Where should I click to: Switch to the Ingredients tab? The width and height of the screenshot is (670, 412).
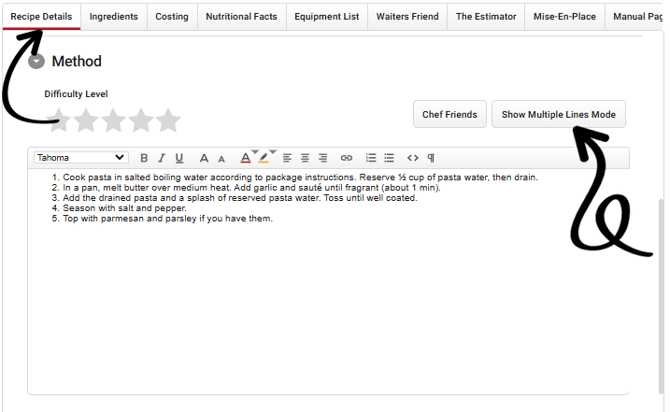pos(114,17)
